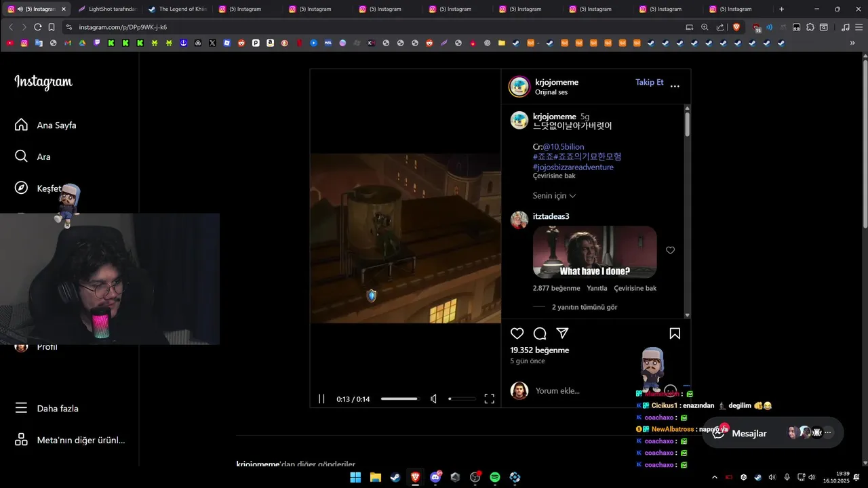Screen dimensions: 868x488
Task: Save the post with bookmark icon
Action: (675, 333)
